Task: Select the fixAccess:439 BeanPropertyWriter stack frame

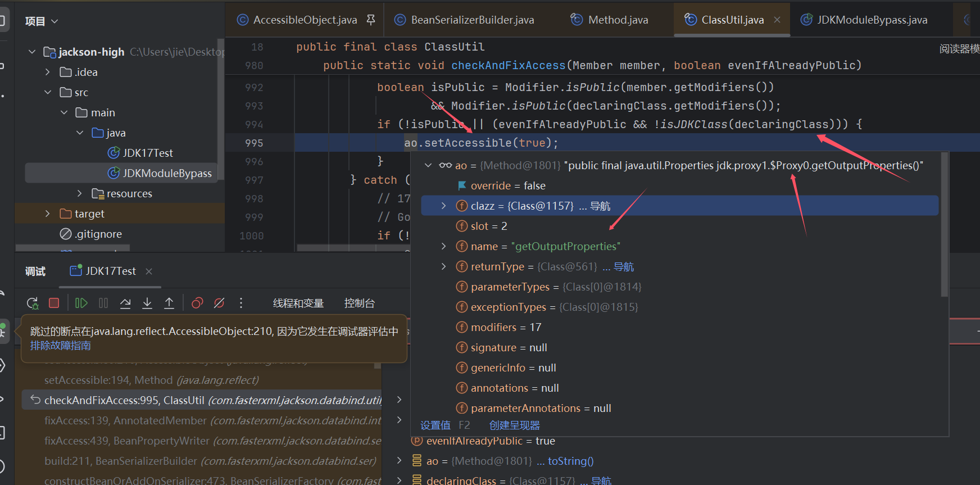Action: click(x=202, y=441)
